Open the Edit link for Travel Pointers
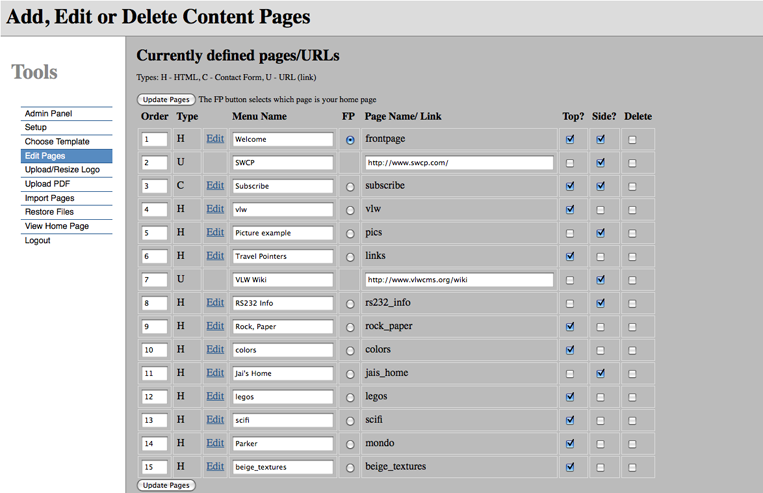 [x=215, y=256]
